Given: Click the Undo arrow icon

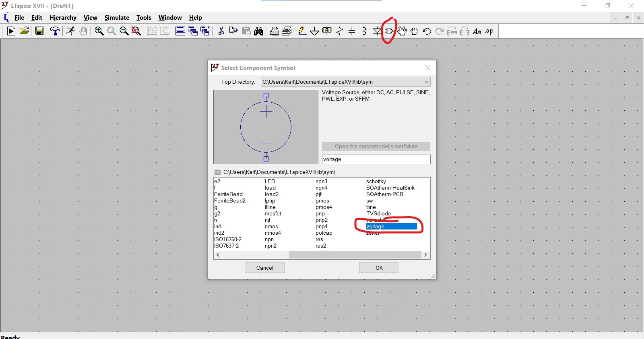Looking at the screenshot, I should [x=427, y=31].
